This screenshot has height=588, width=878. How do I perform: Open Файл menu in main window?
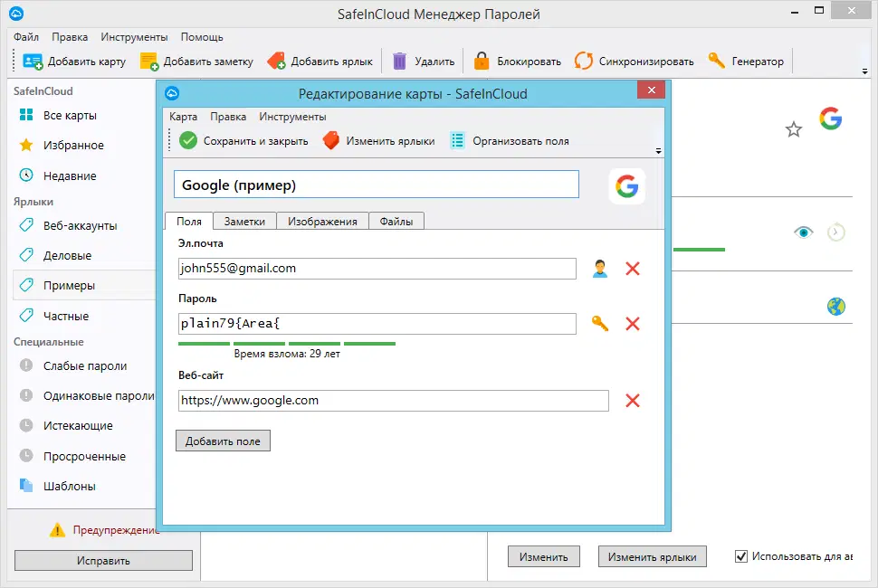point(25,37)
